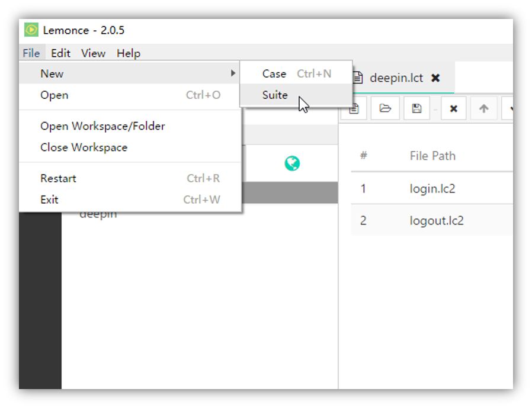Click the green globe icon
The height and width of the screenshot is (408, 532).
click(292, 163)
